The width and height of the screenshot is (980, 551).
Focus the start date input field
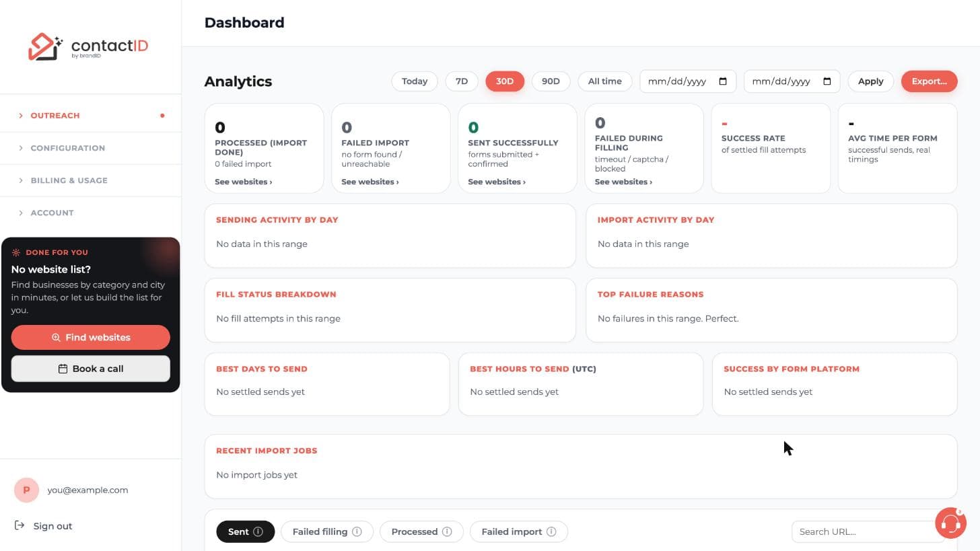[x=688, y=81]
